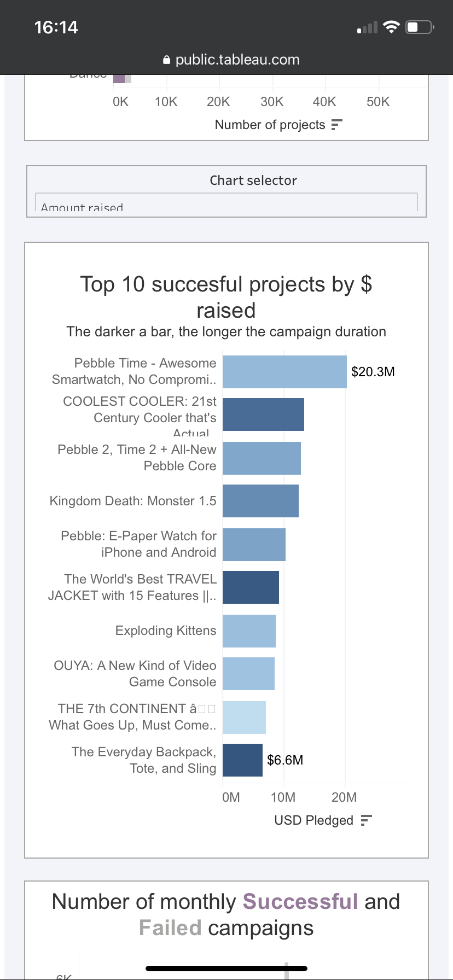Select the Kingdom Death: Monster 1.5 bar
Viewport: 453px width, 980px height.
coord(260,500)
